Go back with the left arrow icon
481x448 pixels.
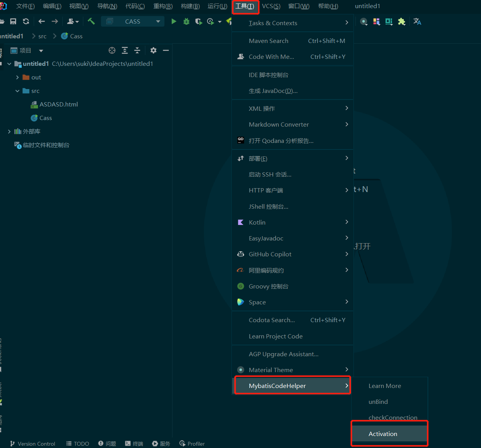(42, 21)
